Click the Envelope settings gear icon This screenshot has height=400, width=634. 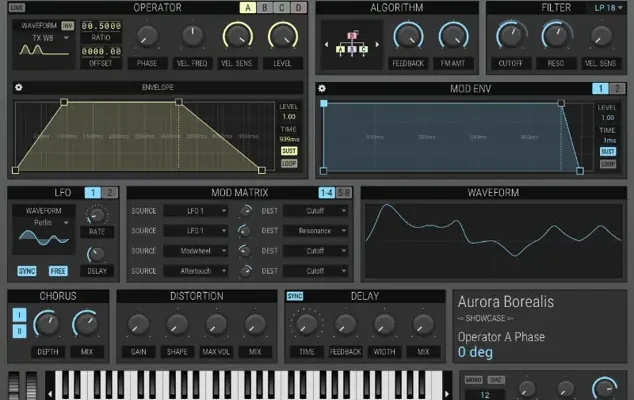tap(19, 87)
